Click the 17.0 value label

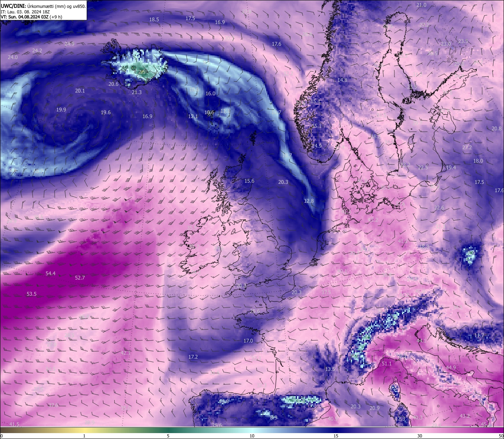click(x=248, y=341)
